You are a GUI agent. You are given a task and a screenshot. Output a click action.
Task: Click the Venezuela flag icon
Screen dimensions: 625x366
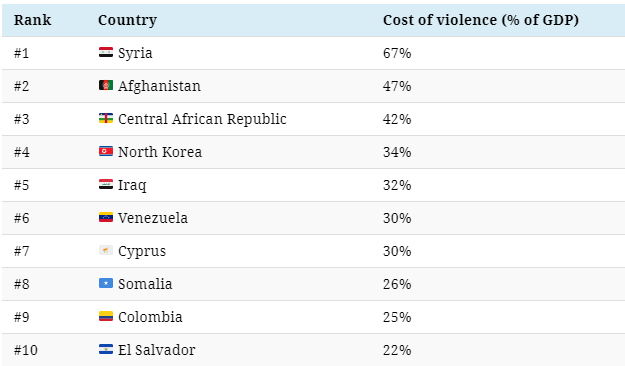tap(106, 218)
